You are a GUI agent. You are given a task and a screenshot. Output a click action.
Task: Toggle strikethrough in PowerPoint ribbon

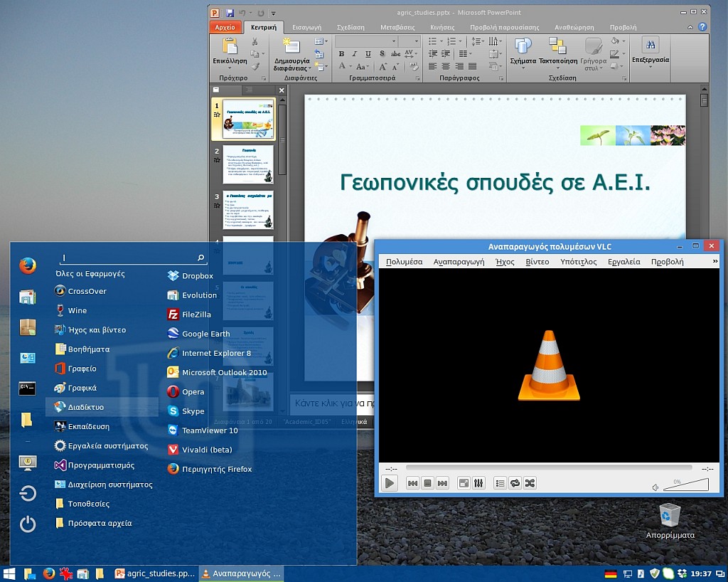pyautogui.click(x=395, y=54)
